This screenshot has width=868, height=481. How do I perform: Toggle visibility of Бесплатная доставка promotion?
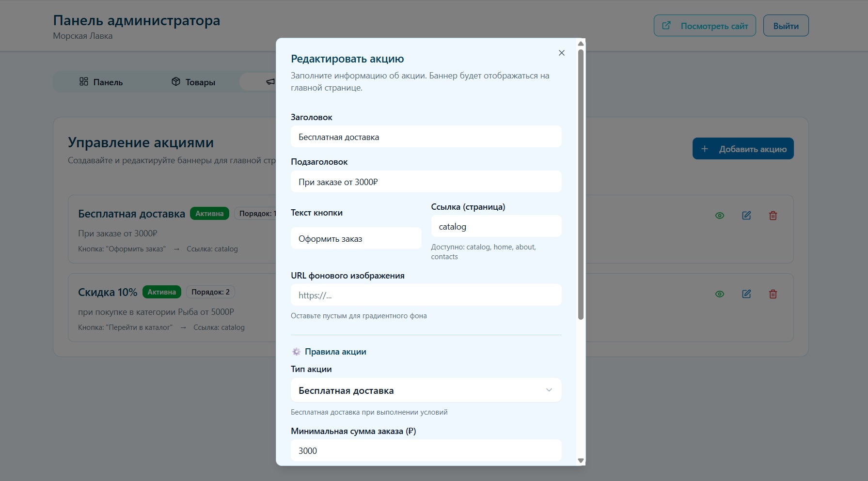pyautogui.click(x=720, y=216)
